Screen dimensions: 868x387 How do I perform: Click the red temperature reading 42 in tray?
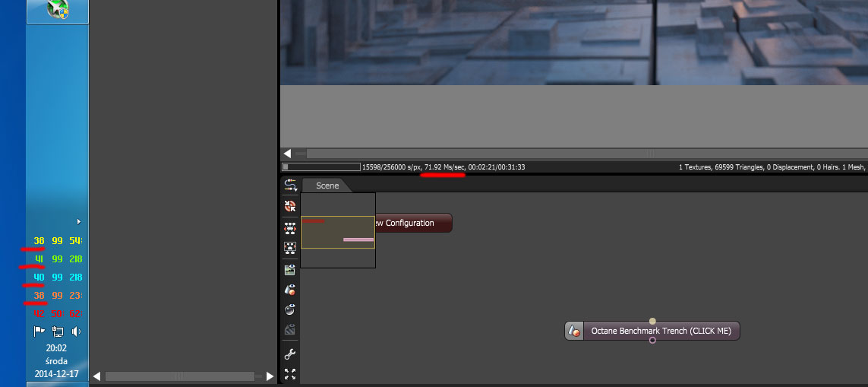[x=39, y=313]
